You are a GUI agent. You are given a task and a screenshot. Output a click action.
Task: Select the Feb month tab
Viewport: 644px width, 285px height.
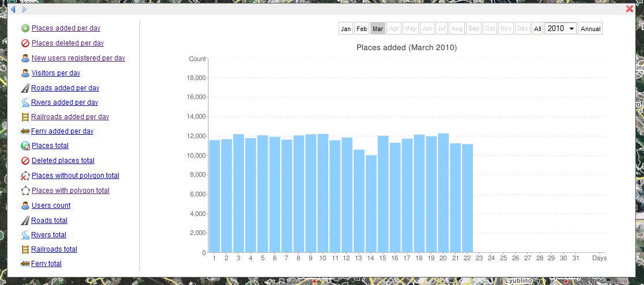tap(362, 29)
